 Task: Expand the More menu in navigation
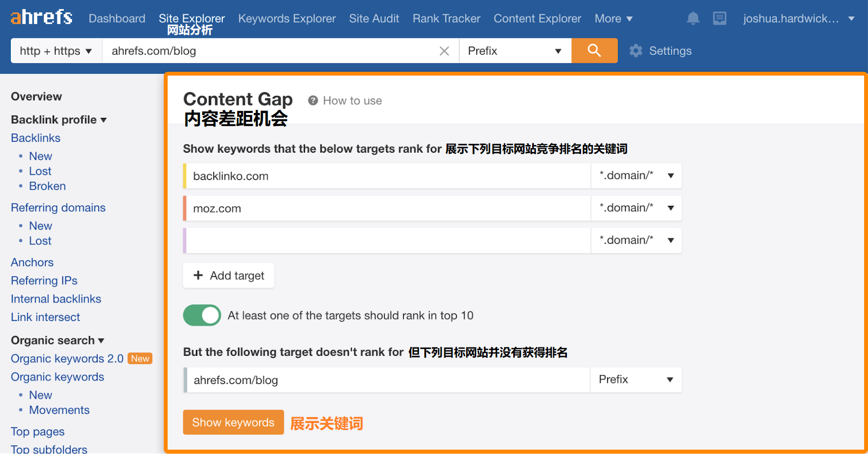pos(613,18)
